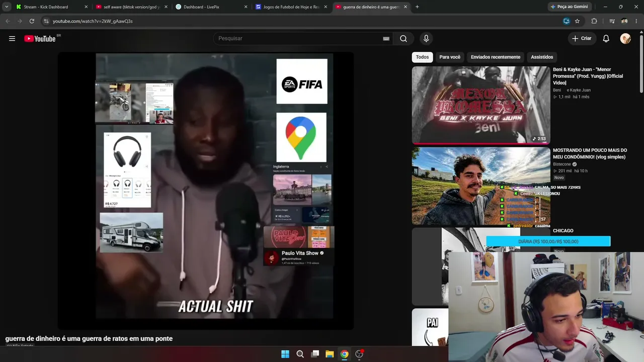
Task: Open the YouTube account avatar menu
Action: tap(625, 39)
